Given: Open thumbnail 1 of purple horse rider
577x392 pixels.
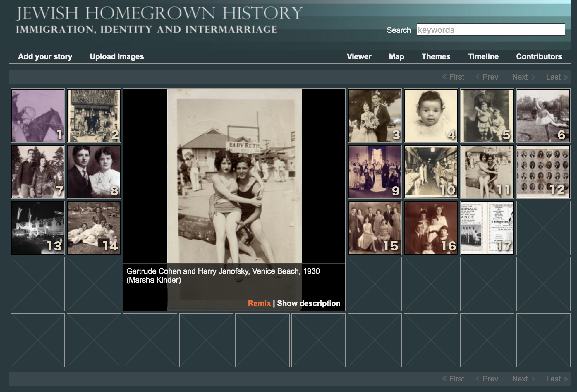Looking at the screenshot, I should [x=38, y=116].
